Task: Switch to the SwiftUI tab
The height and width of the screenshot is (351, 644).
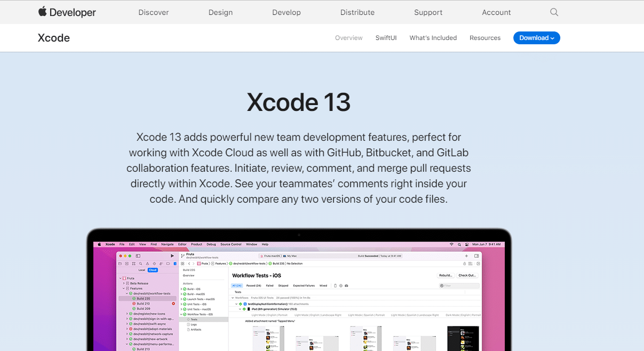Action: pyautogui.click(x=386, y=38)
